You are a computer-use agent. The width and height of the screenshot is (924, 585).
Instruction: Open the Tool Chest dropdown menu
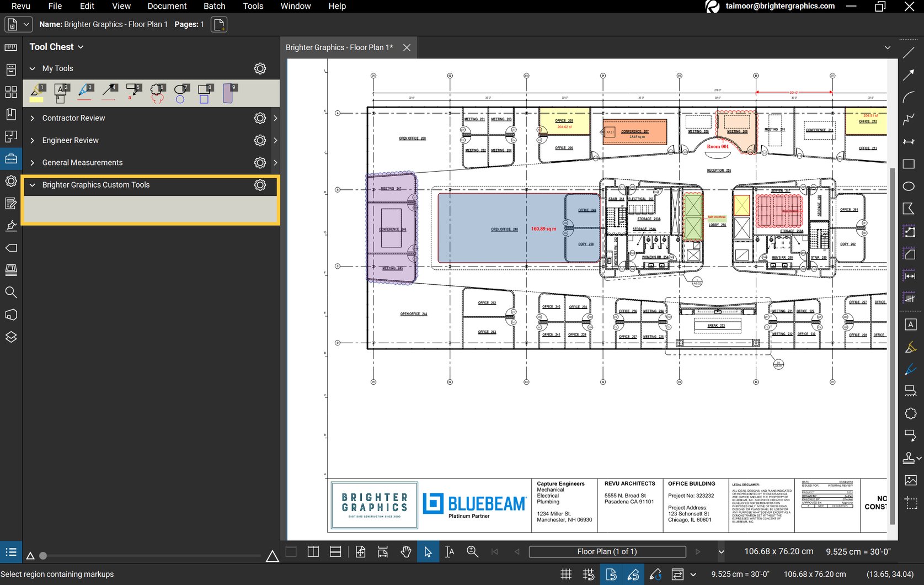81,46
